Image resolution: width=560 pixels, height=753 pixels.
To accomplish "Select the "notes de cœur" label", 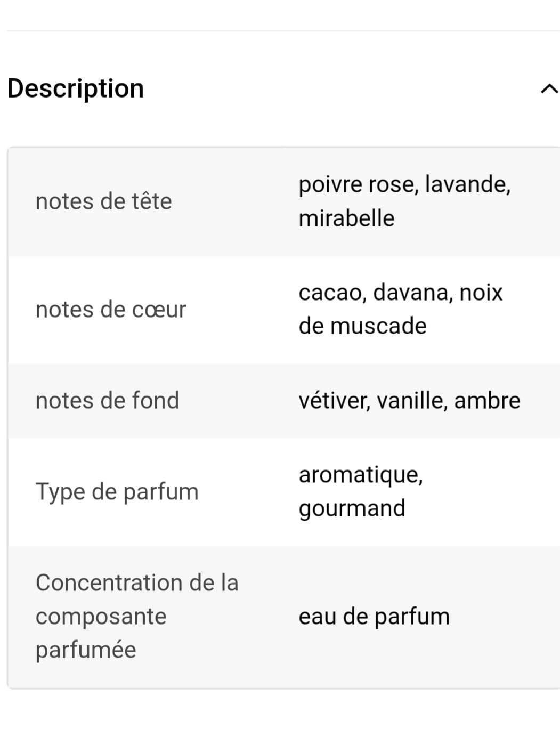I will [x=111, y=310].
